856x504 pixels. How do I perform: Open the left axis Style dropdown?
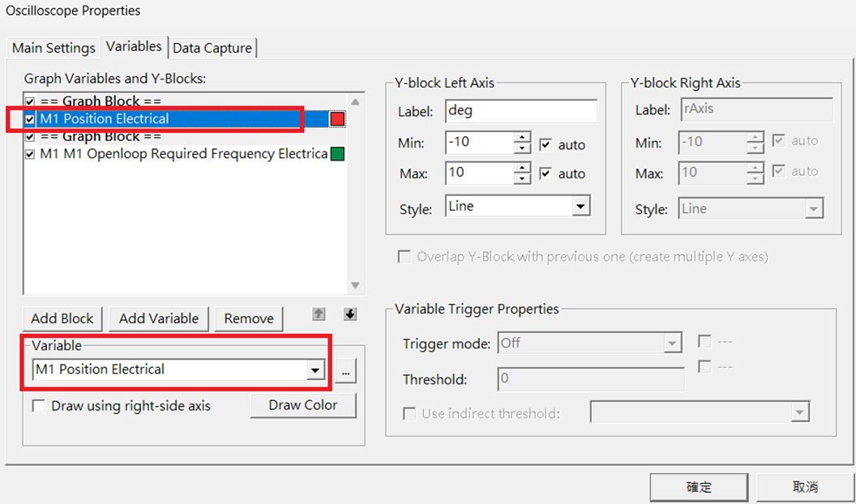(x=580, y=207)
